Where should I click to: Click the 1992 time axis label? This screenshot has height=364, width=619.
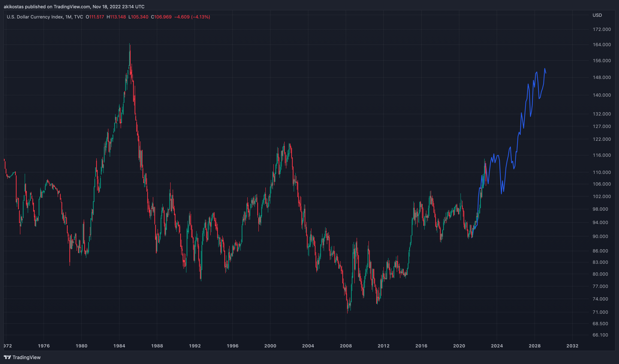(195, 346)
